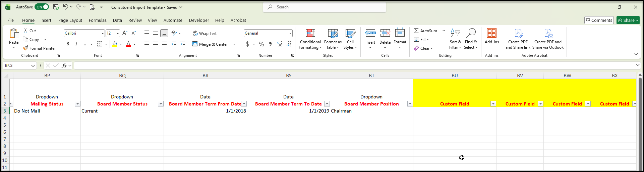Decrease indent icon
This screenshot has width=644, height=172.
coord(174,44)
